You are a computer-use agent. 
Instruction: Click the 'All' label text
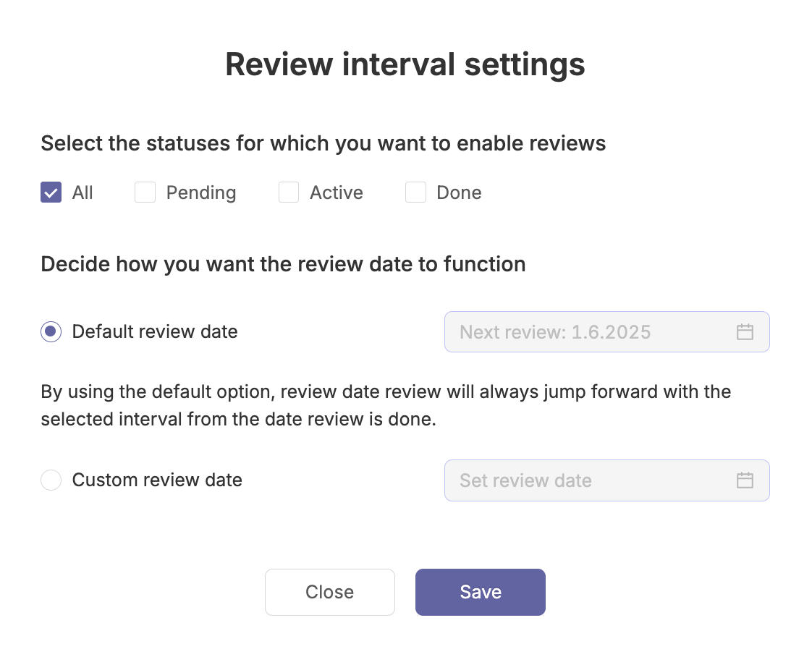(x=83, y=192)
